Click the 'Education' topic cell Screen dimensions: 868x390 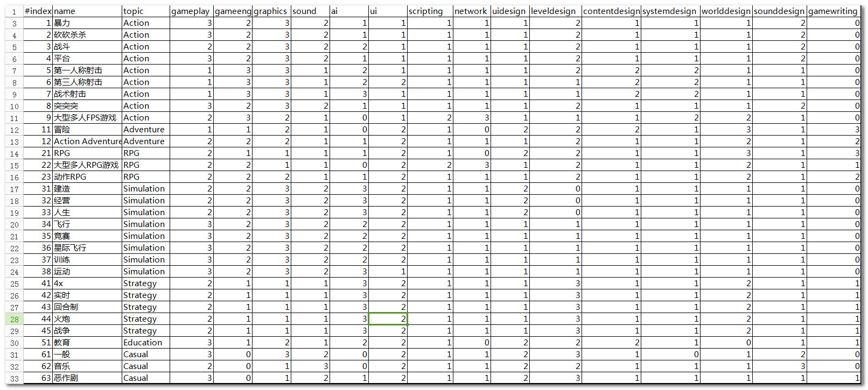145,343
